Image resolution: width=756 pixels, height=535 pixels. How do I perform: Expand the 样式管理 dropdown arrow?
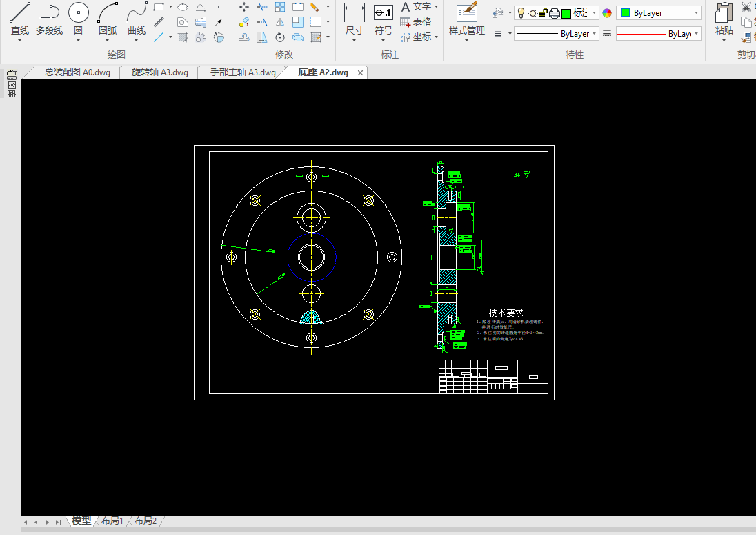tap(467, 41)
